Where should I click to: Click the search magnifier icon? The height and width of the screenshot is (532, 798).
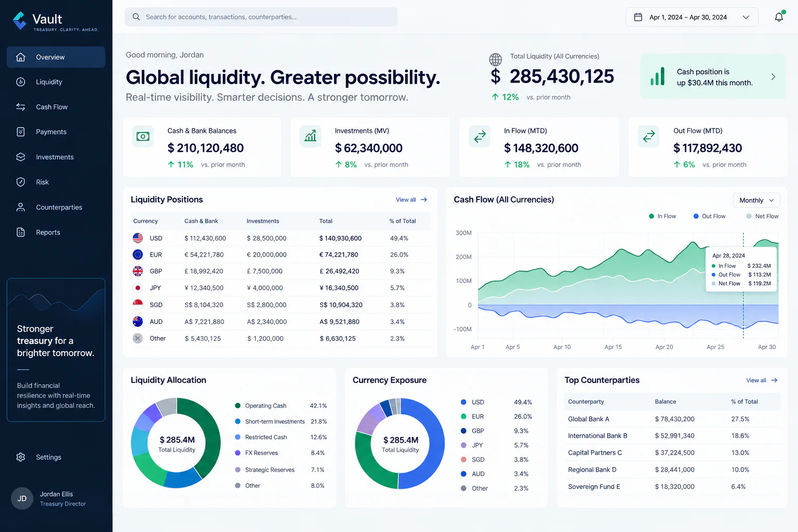[136, 17]
